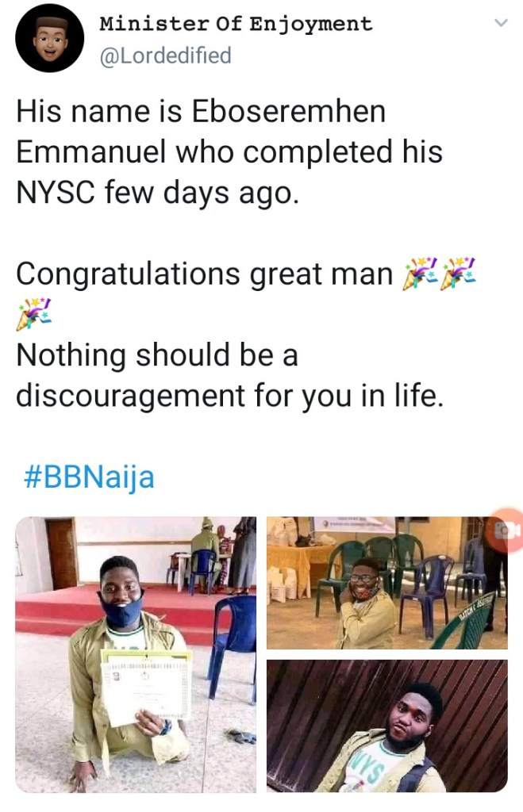The height and width of the screenshot is (812, 523).
Task: Click the 'Congratulations great man' text
Action: click(x=204, y=274)
